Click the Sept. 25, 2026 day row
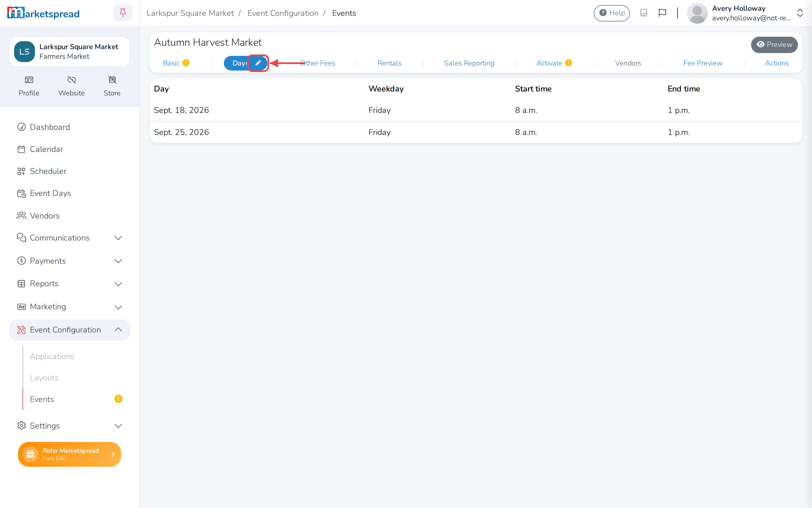The width and height of the screenshot is (812, 508). (476, 132)
